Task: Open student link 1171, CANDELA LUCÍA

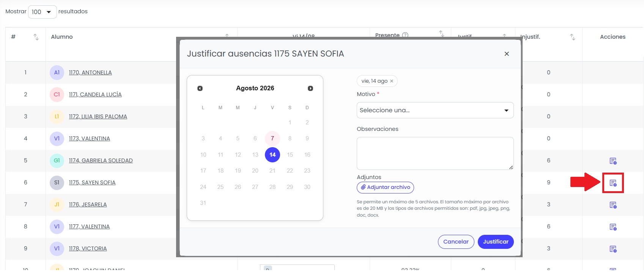Action: (x=95, y=94)
